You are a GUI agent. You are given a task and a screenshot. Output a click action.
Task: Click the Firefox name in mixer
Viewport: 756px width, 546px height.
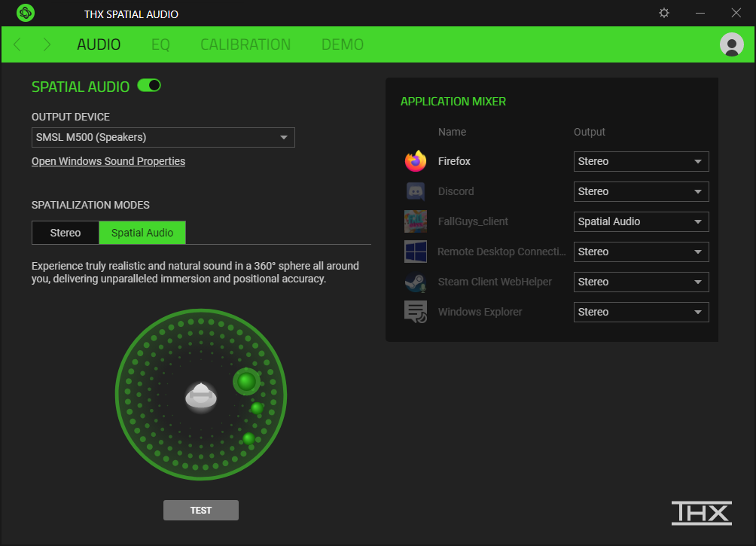pyautogui.click(x=454, y=161)
